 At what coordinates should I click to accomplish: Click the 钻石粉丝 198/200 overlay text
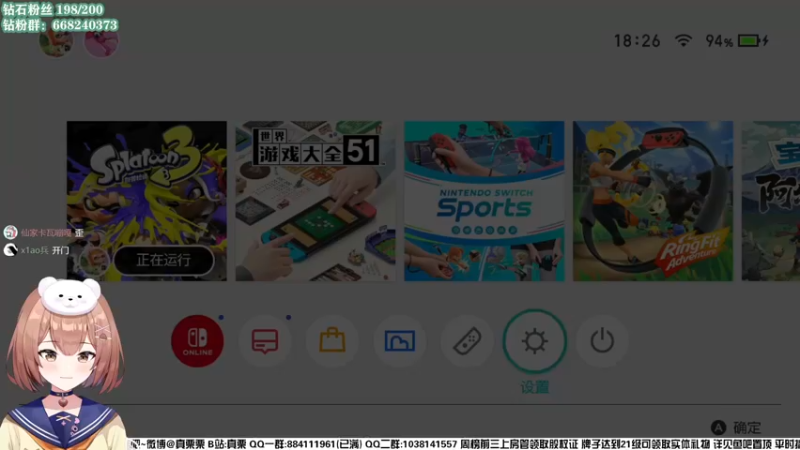coord(53,9)
